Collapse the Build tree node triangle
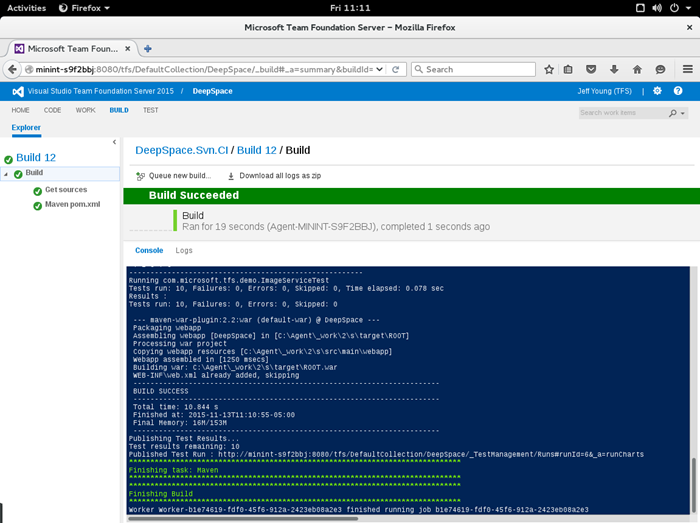Screen dimensions: 700x523 click(x=6, y=174)
